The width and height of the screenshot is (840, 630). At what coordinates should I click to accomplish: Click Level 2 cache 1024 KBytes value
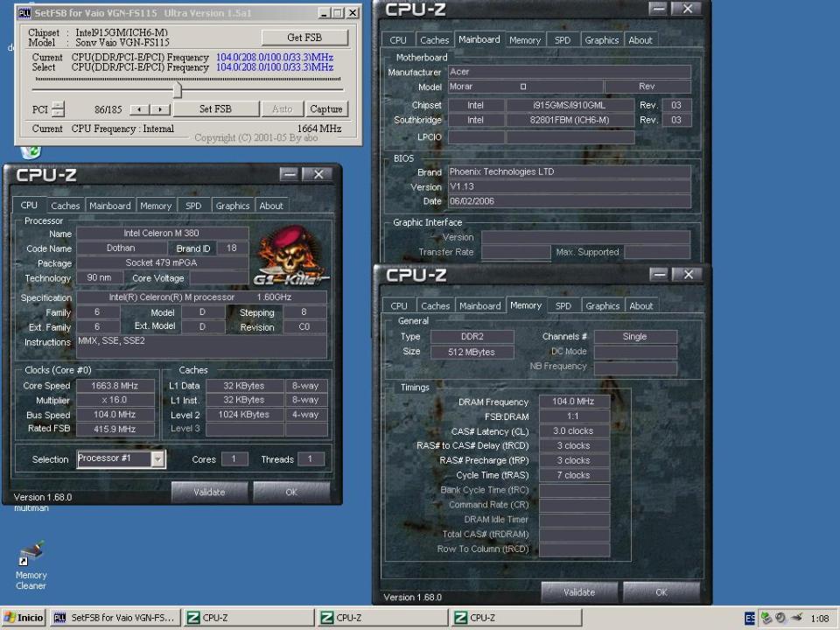[x=244, y=415]
